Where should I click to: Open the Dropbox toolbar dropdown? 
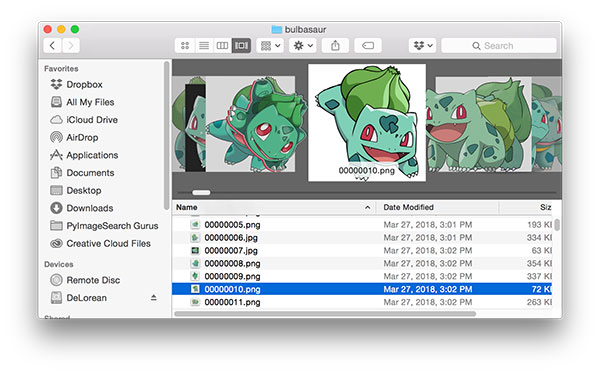[422, 46]
